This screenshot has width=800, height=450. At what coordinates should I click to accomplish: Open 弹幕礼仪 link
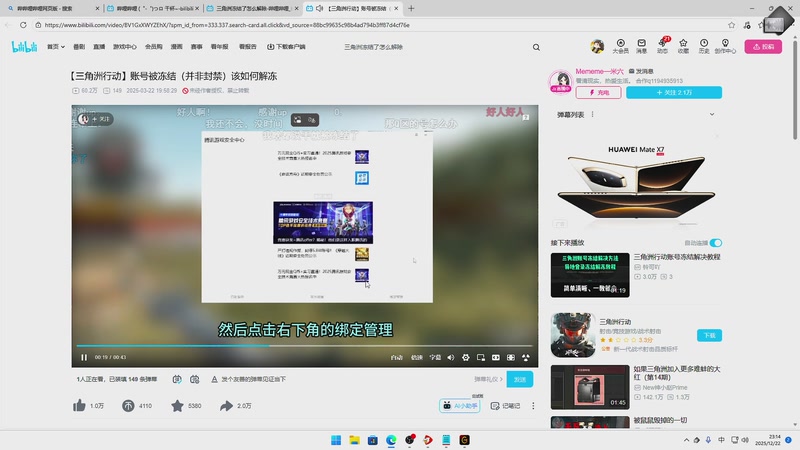coord(488,379)
